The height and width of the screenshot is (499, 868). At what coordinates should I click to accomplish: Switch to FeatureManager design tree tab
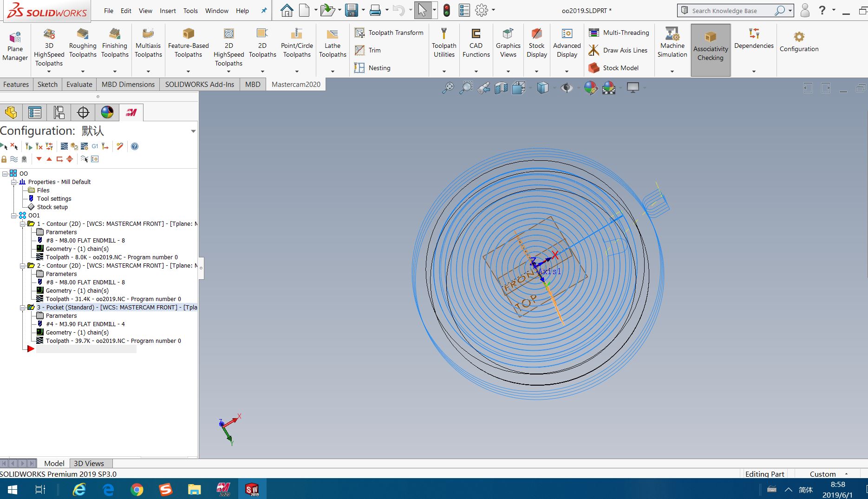[x=11, y=112]
